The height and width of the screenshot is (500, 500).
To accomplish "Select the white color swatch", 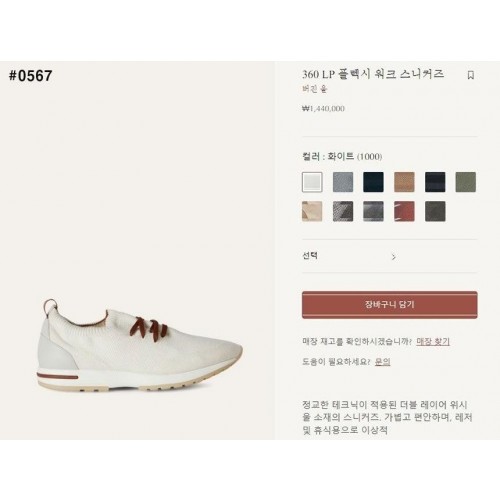I will click(312, 182).
